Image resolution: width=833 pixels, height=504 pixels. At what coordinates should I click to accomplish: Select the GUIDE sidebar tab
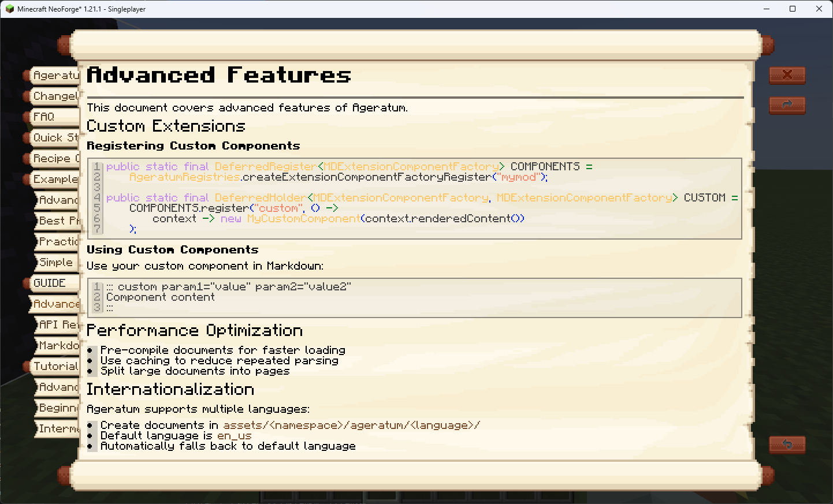[x=52, y=283]
